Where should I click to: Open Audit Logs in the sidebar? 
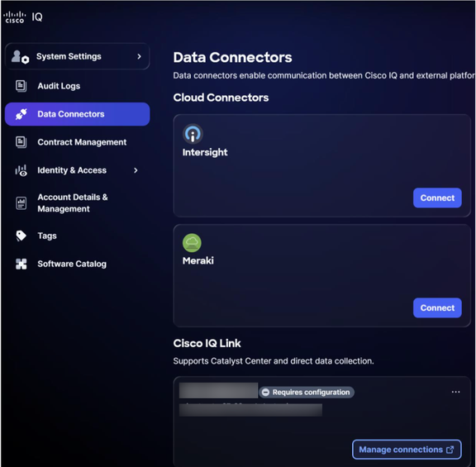[77, 86]
